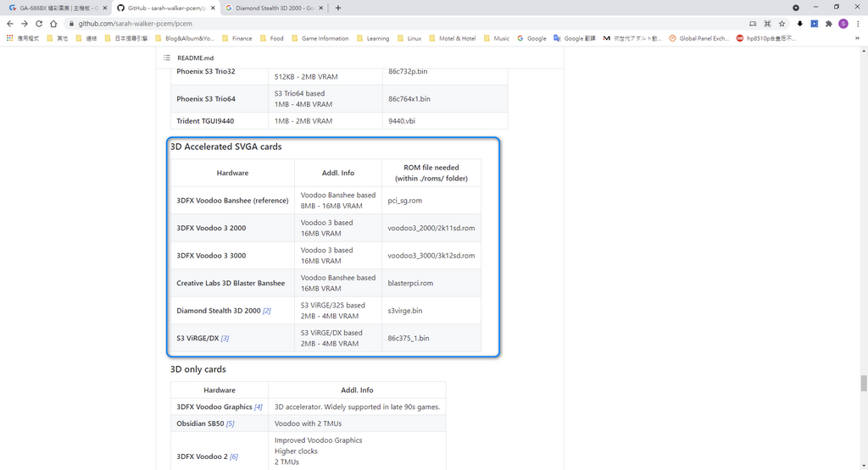Image resolution: width=868 pixels, height=470 pixels.
Task: Click the 3D Accelerated SVGA cards heading
Action: pyautogui.click(x=225, y=147)
